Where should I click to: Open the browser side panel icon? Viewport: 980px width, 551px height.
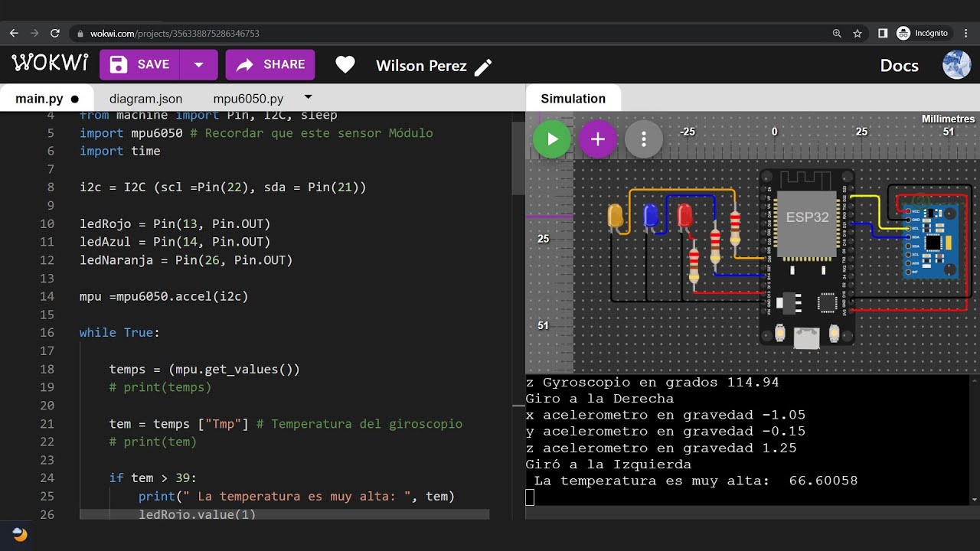click(x=883, y=34)
